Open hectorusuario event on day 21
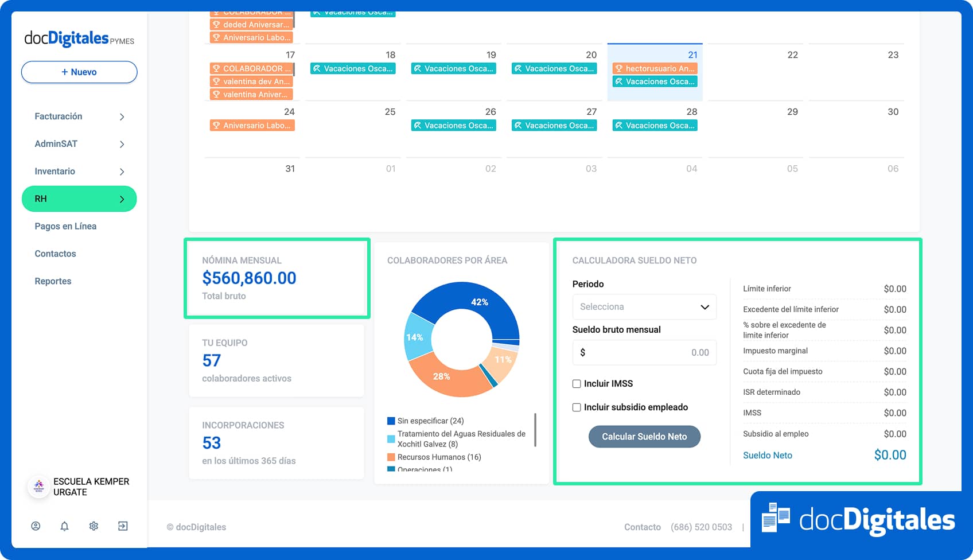973x560 pixels. tap(655, 68)
